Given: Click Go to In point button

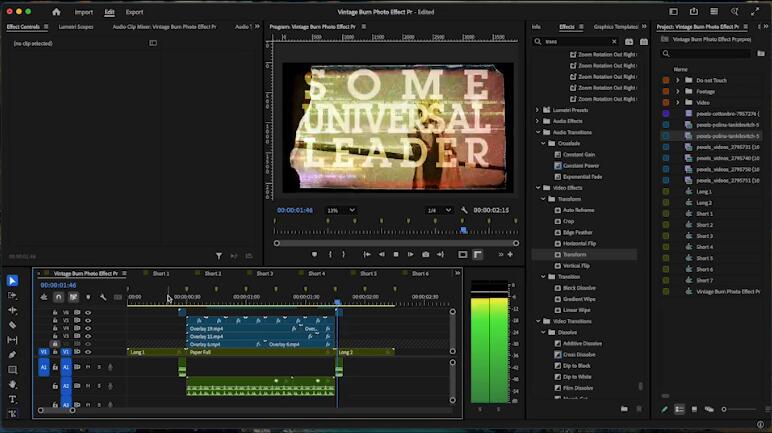Looking at the screenshot, I should point(367,254).
